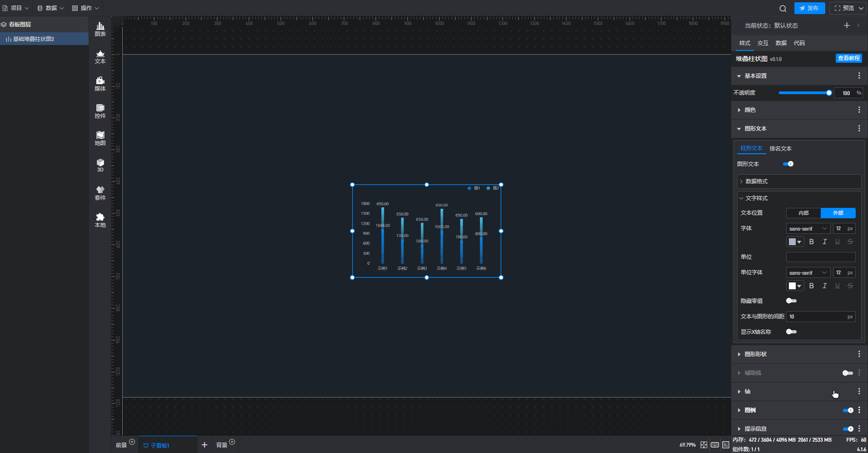Switch to the 排名文本 tab

pos(780,149)
